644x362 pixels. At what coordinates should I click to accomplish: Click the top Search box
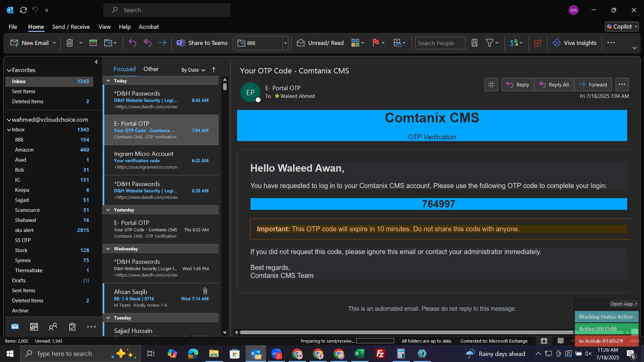(x=167, y=10)
